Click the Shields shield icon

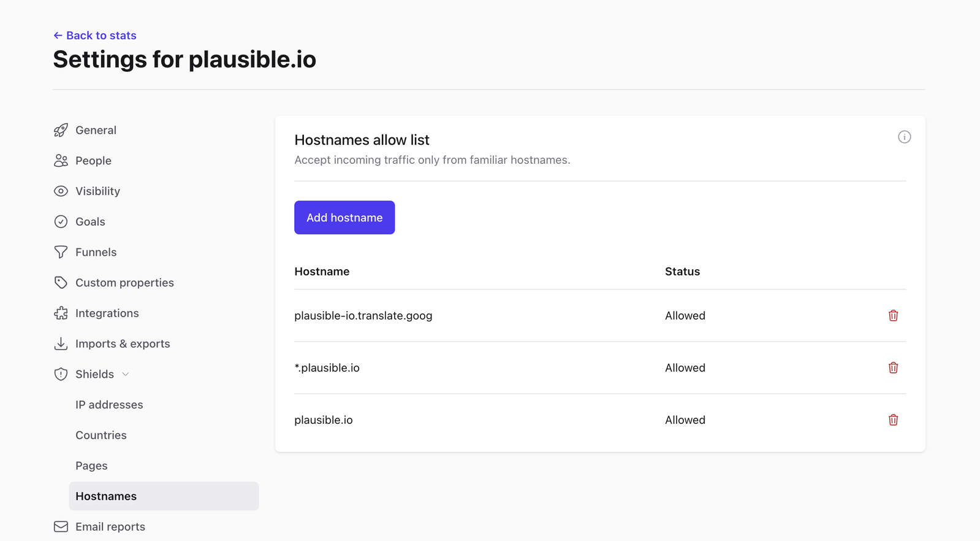[61, 374]
